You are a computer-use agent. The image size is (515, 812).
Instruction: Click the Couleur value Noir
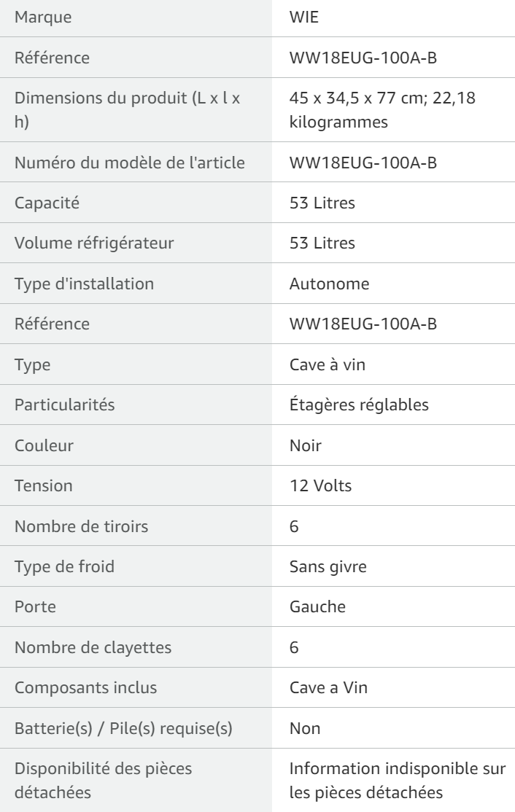(306, 445)
